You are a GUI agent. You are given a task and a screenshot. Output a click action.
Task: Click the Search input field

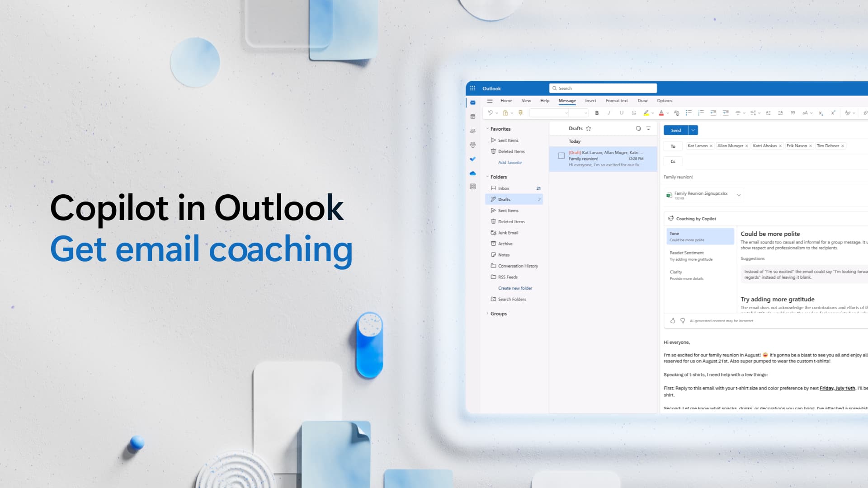click(603, 88)
